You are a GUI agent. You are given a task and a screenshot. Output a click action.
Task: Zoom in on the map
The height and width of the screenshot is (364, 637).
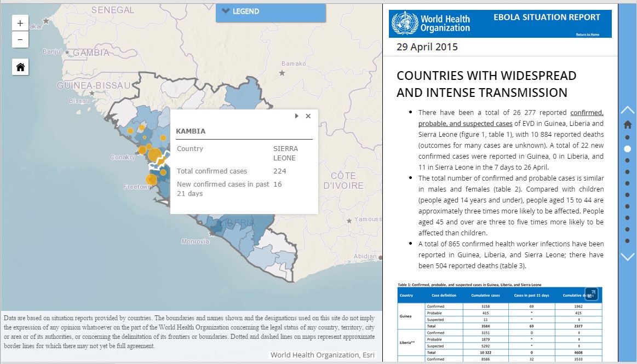click(x=20, y=24)
